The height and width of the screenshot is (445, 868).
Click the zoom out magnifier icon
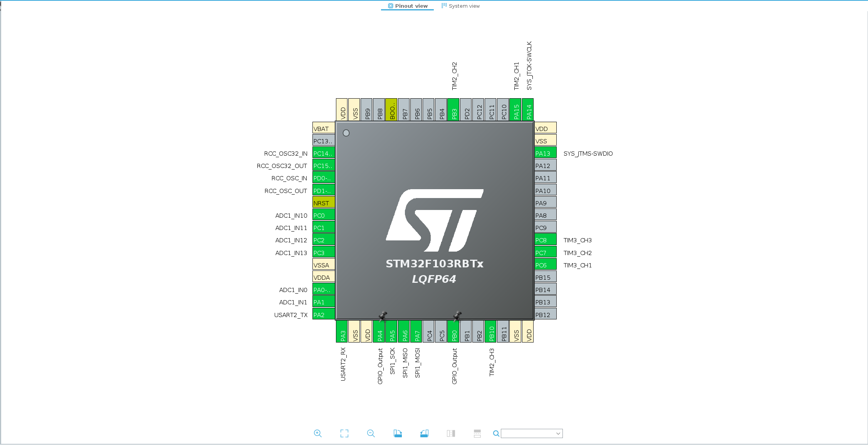click(371, 433)
